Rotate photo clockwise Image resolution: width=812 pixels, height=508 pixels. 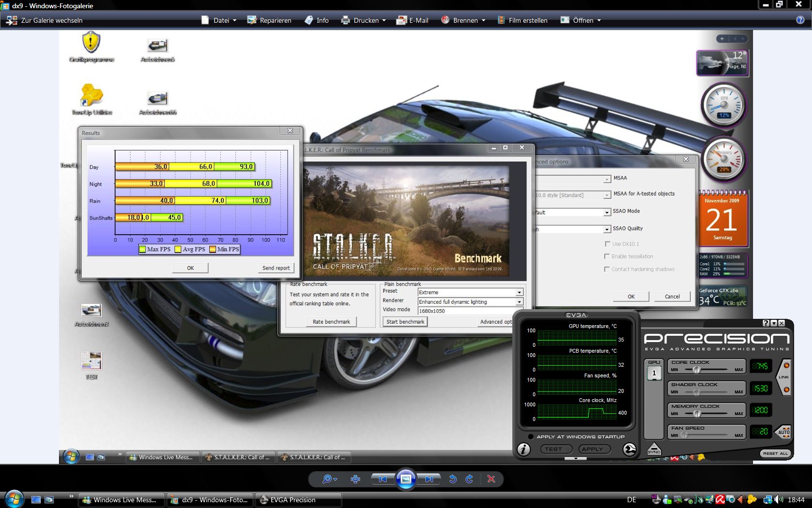pos(469,479)
